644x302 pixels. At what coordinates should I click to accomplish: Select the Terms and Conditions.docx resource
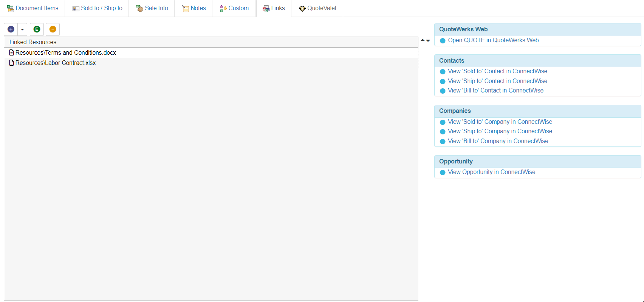pyautogui.click(x=65, y=53)
